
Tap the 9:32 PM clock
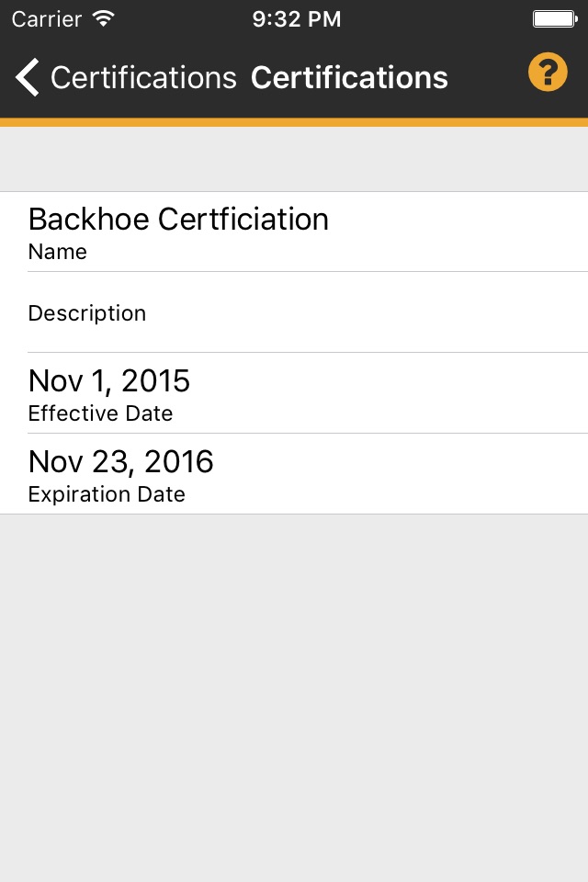[x=296, y=18]
